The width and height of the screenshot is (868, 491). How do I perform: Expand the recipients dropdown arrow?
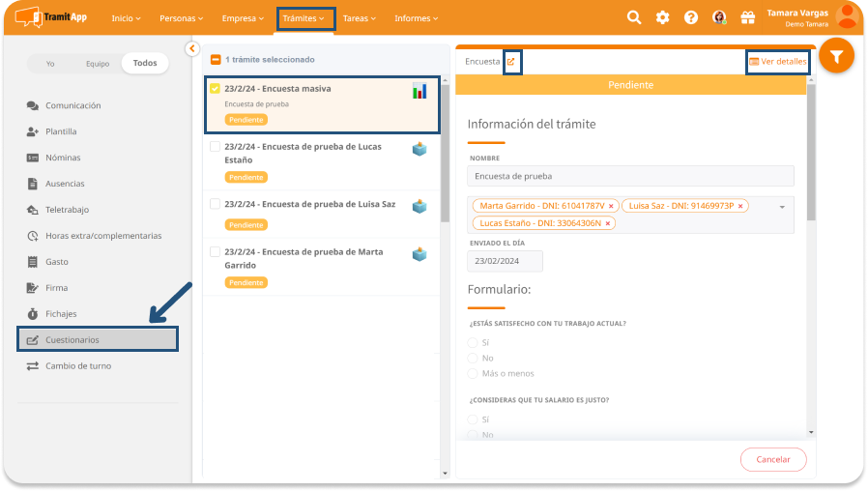[x=781, y=207]
